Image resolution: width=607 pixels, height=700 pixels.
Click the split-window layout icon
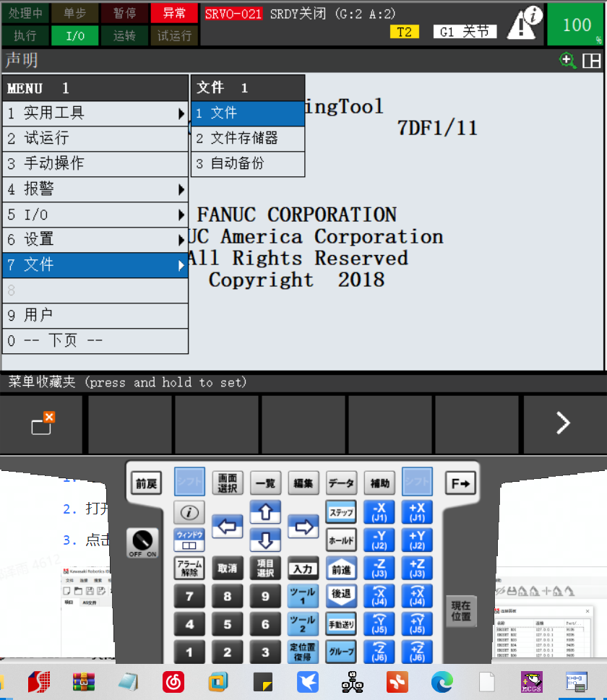591,61
